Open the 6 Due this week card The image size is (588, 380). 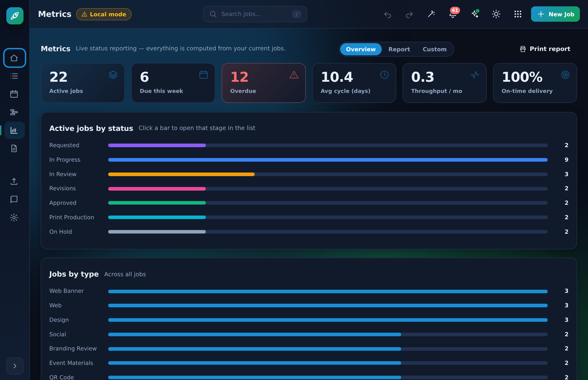pyautogui.click(x=173, y=83)
